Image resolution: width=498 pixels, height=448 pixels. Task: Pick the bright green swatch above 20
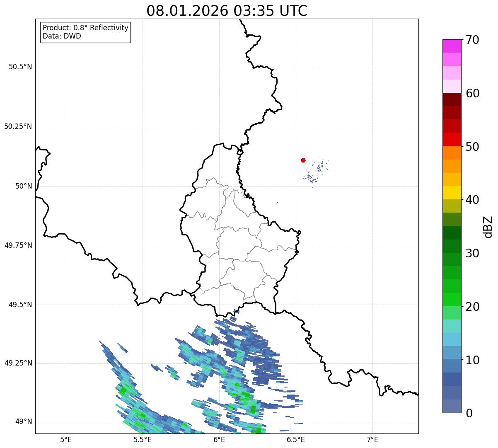tap(452, 300)
